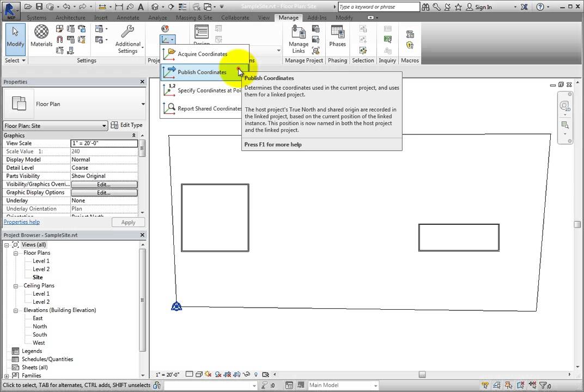Collapse the Ceiling Plans tree node
Screen dimensions: 584x392
[x=16, y=286]
